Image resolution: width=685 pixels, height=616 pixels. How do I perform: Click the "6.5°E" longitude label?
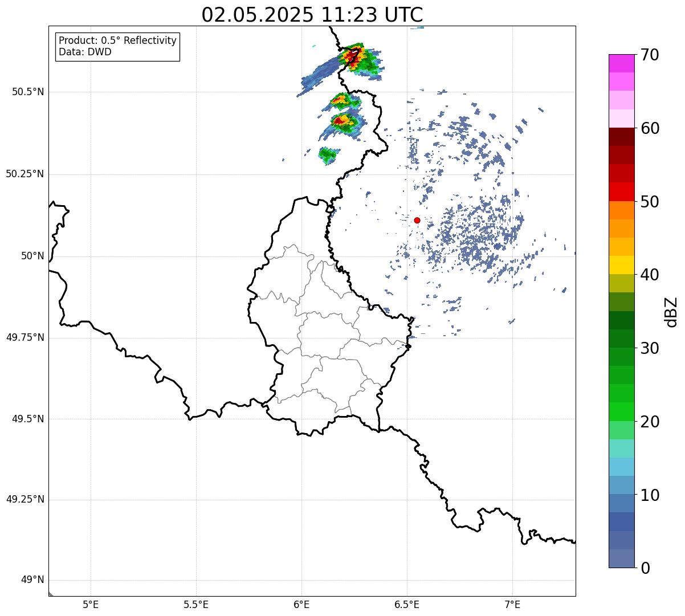tap(407, 604)
